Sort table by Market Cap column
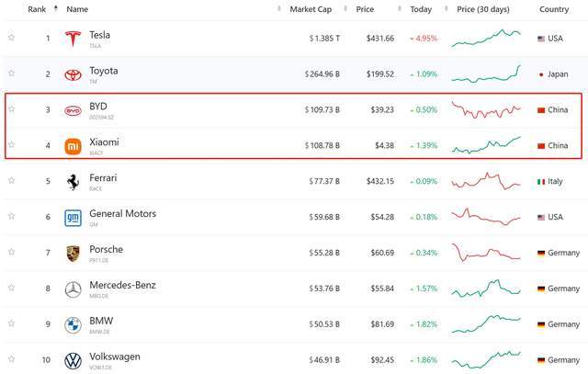Image resolution: width=588 pixels, height=374 pixels. pos(311,9)
